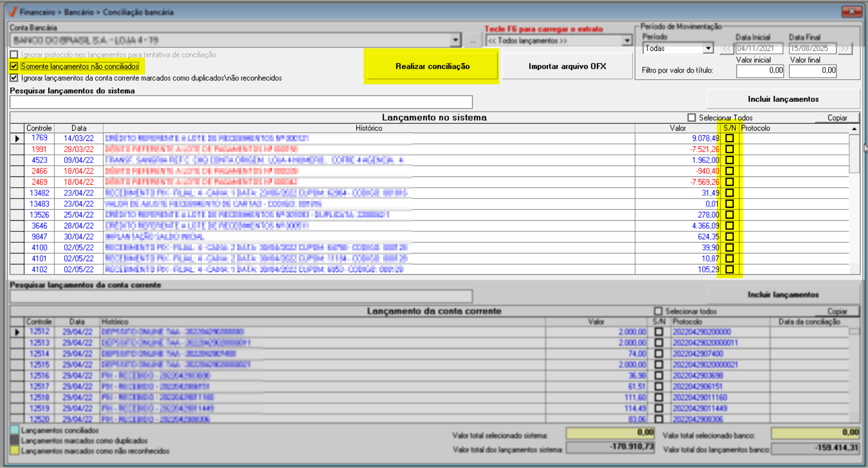
Task: Click the scroll-up arrow of system entries grid
Action: 854,129
